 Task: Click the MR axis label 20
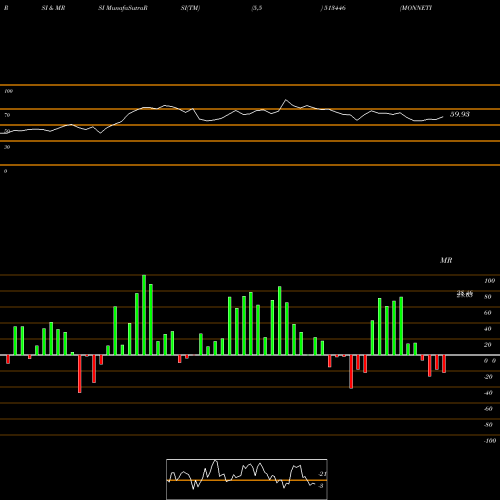click(x=488, y=345)
